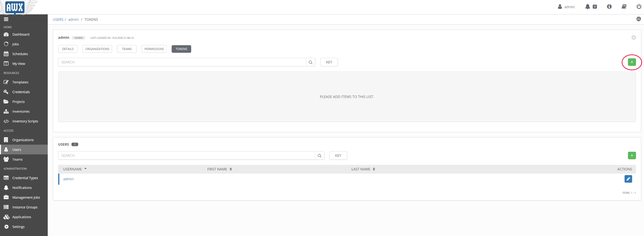Toggle the KEY helper in users list
The image size is (644, 236).
point(338,156)
